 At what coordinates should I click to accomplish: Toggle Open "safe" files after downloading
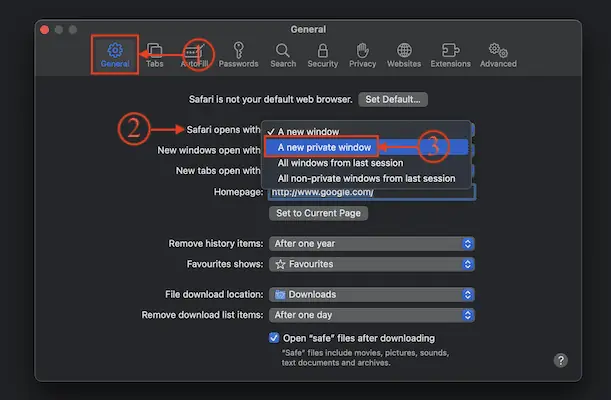[275, 338]
